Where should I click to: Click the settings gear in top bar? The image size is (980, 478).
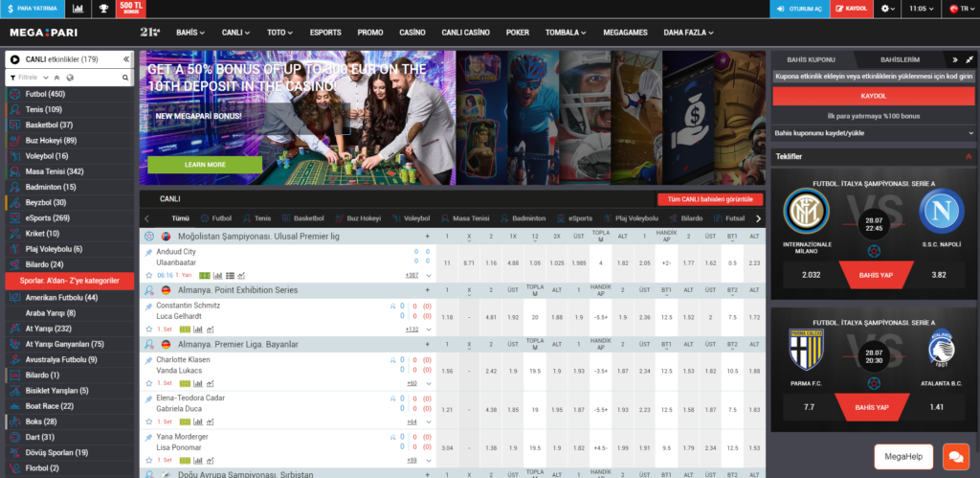(887, 9)
